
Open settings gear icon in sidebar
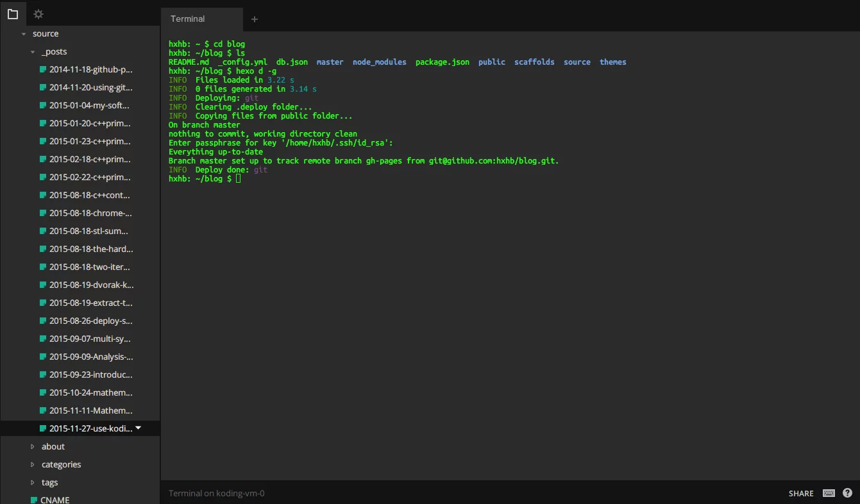coord(38,14)
